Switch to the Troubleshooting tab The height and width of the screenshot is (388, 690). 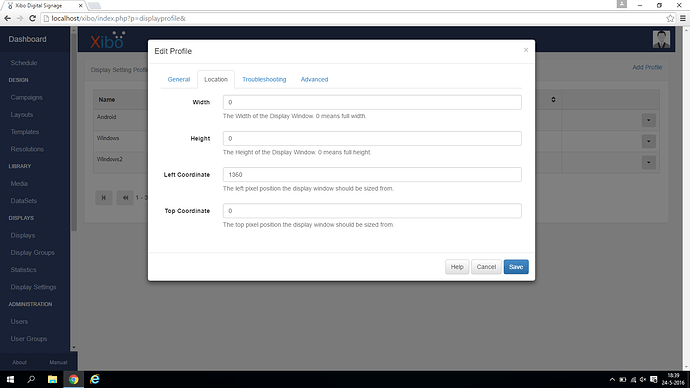264,80
